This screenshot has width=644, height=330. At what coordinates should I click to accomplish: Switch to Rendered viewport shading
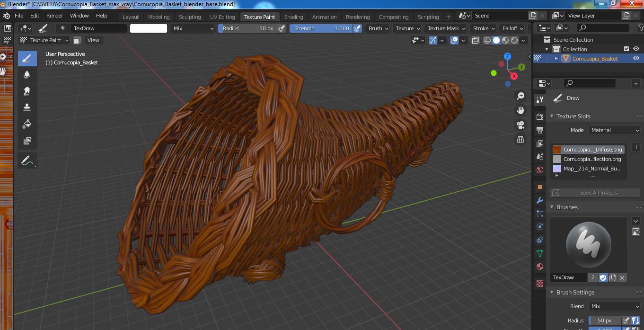[514, 40]
